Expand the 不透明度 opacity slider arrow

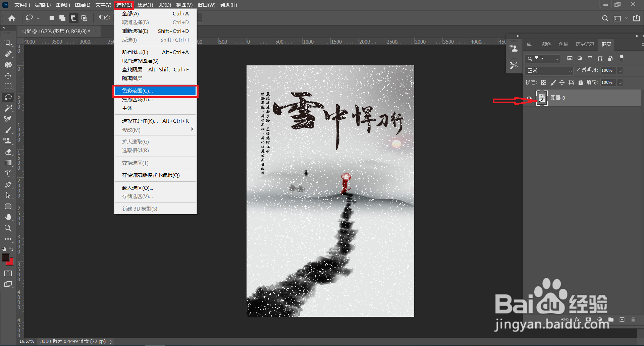pos(620,70)
